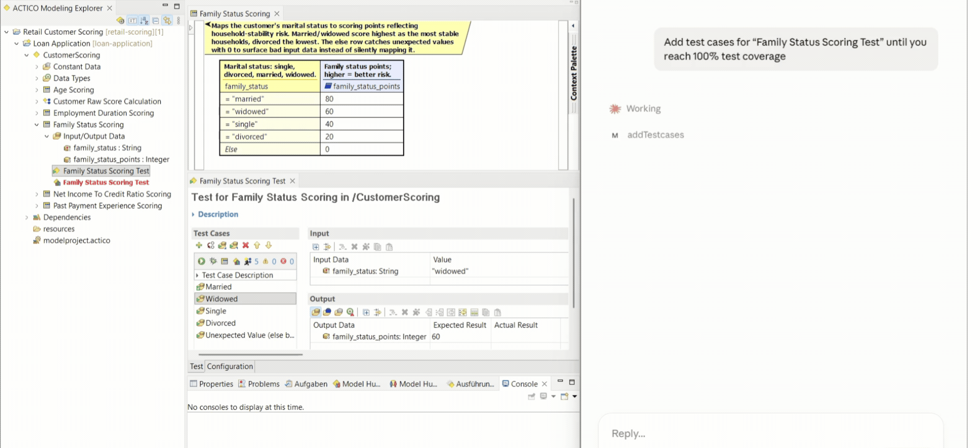
Task: Click the Reply input field in chat
Action: coord(771,433)
